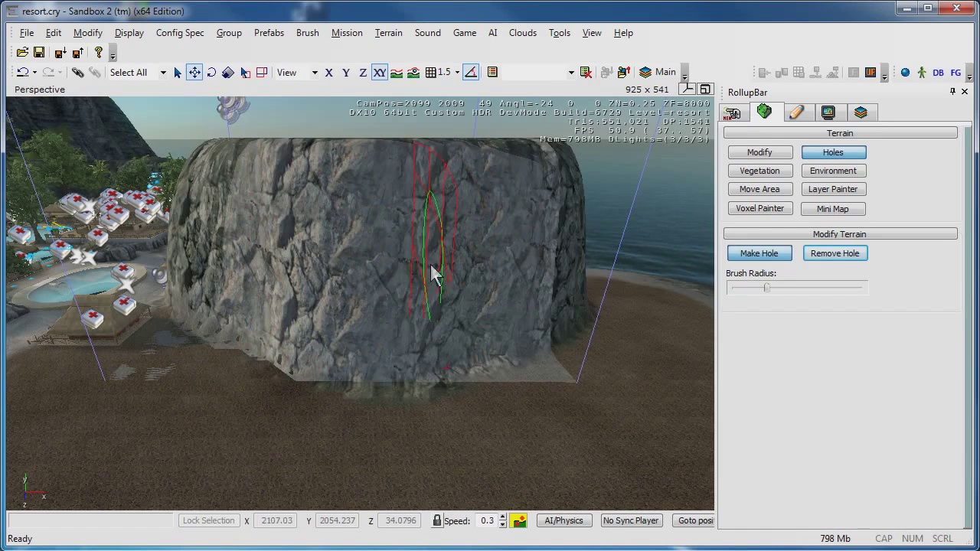The image size is (980, 551).
Task: Toggle the AI/Physics simulation button
Action: click(x=563, y=521)
